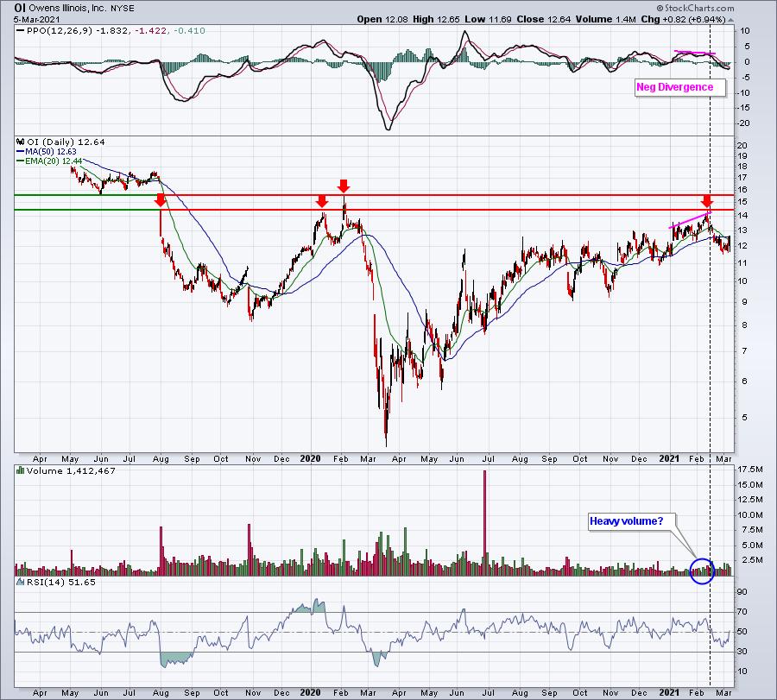Click the blue circle on the volume bars
The width and height of the screenshot is (777, 700).
tap(702, 570)
